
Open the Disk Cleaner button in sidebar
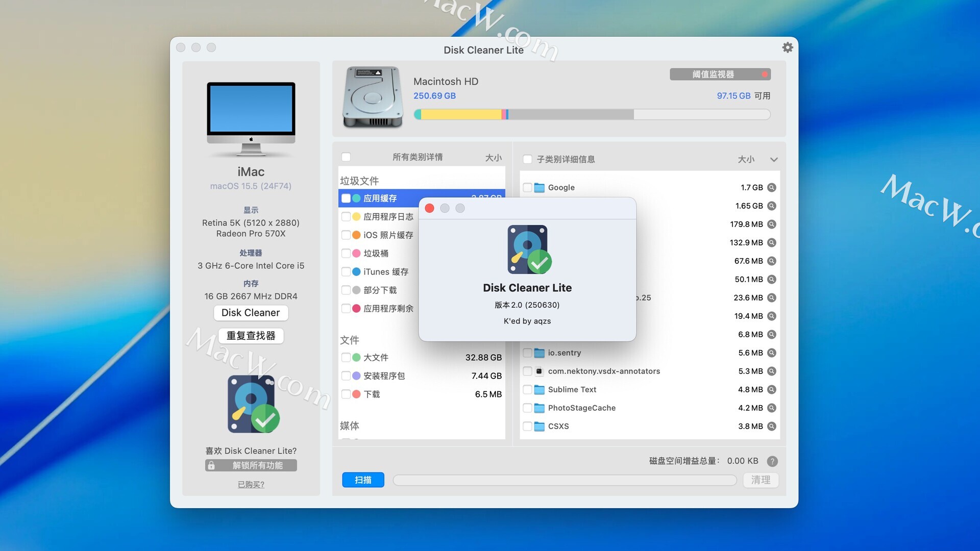pos(251,313)
